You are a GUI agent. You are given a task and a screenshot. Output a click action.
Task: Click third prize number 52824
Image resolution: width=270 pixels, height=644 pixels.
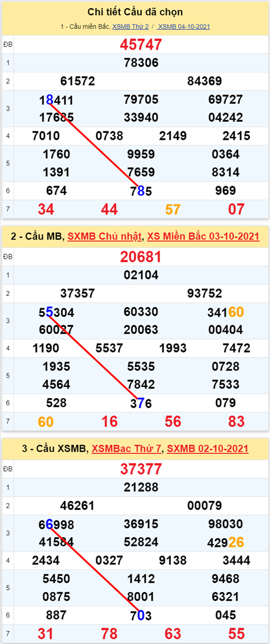click(x=141, y=542)
